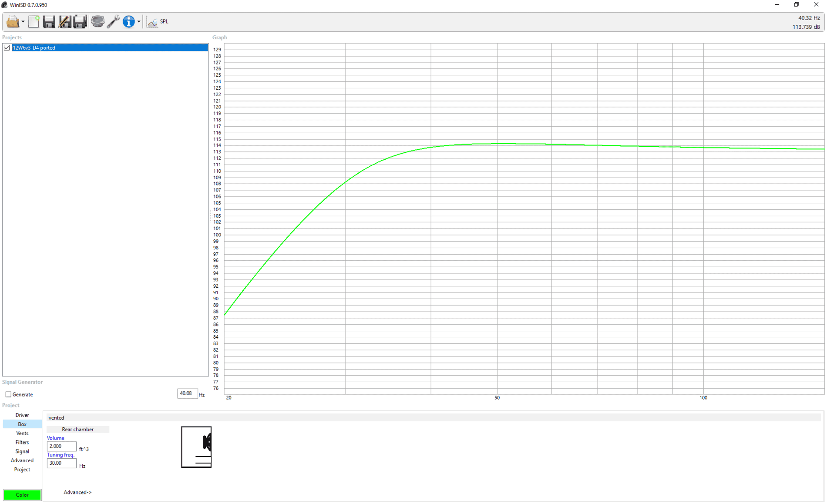The height and width of the screenshot is (504, 827).
Task: Click the Hz unit label beside the tuning frequency field
Action: 82,466
